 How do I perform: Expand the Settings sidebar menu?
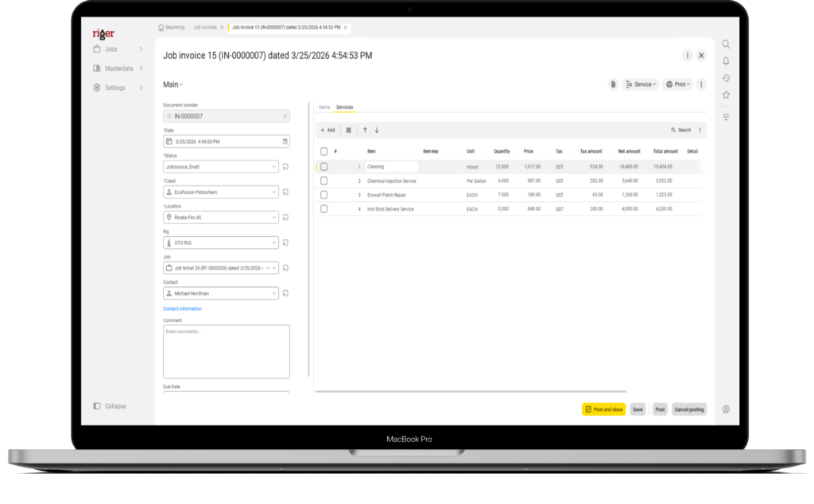[118, 87]
